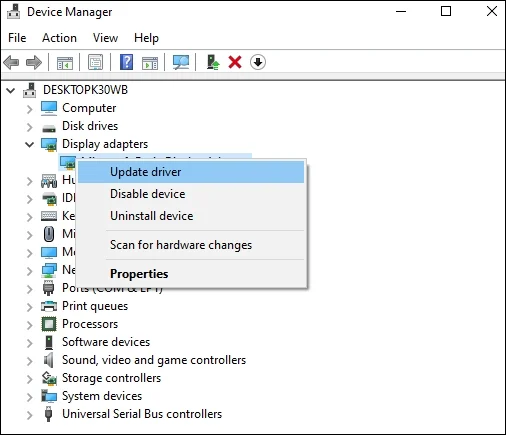The image size is (506, 435).
Task: Choose Disable device from context menu
Action: (x=191, y=194)
